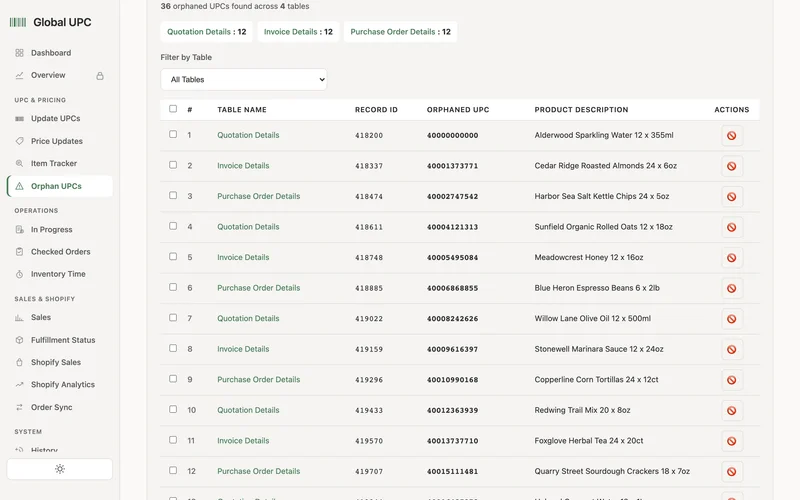
Task: Open Quotation Details link in row 1
Action: click(x=248, y=135)
